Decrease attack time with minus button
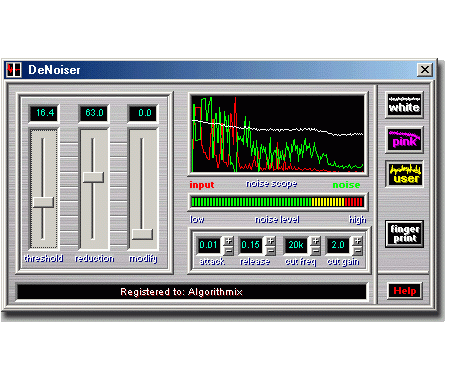 click(228, 250)
